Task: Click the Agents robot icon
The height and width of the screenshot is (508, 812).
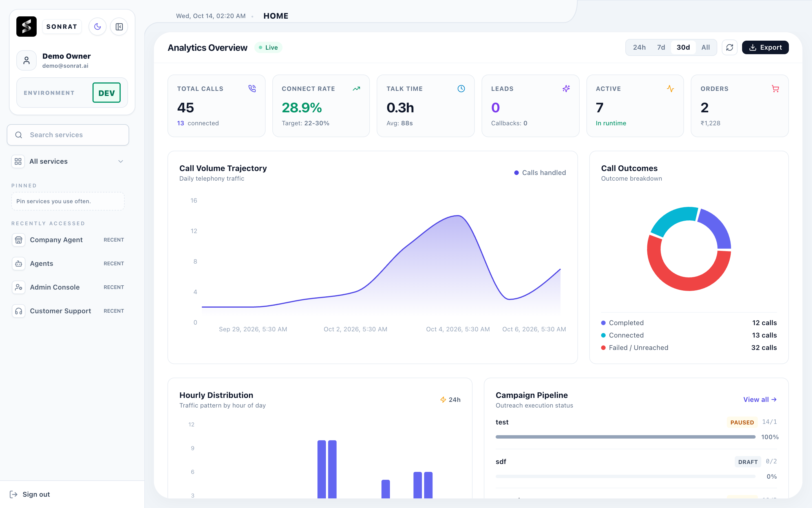Action: coord(18,264)
